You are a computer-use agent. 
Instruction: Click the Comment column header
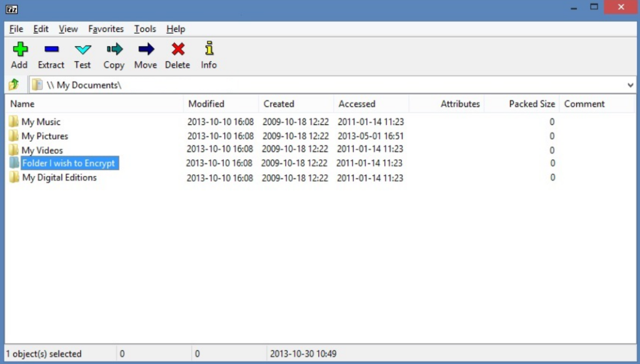[x=596, y=104]
